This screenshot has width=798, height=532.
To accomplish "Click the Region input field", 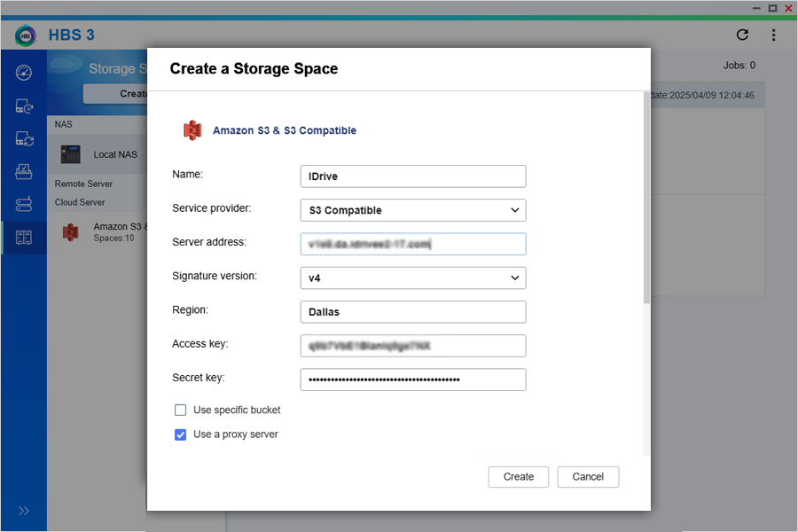I will click(413, 312).
